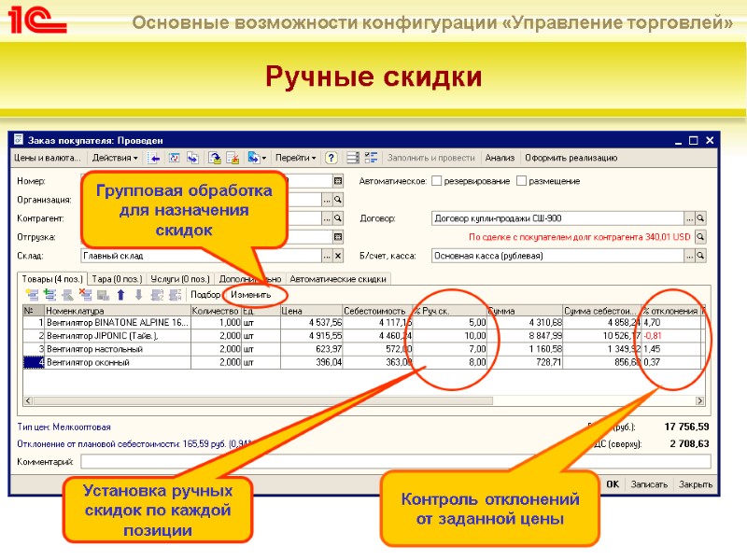
Task: Click the move row down arrow icon
Action: tap(138, 294)
